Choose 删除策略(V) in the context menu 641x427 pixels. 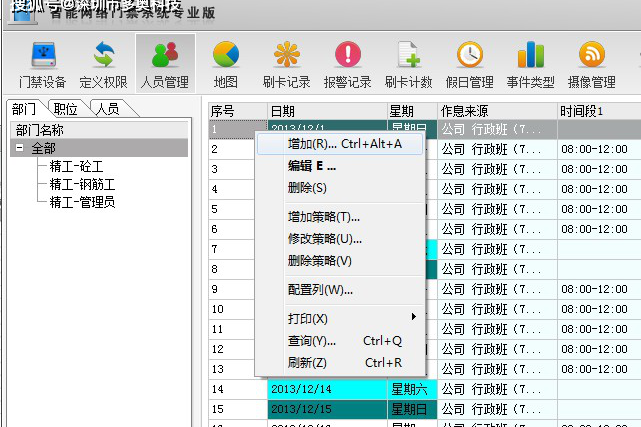[340, 261]
